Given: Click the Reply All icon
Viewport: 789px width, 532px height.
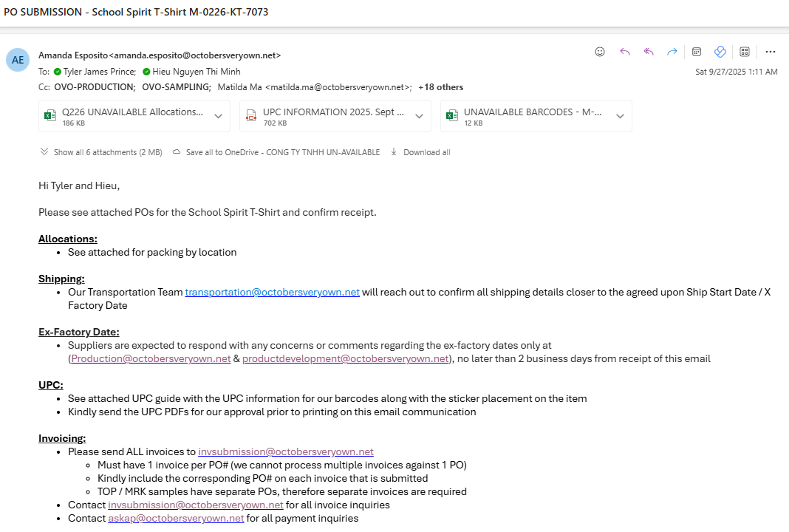Looking at the screenshot, I should (x=649, y=52).
